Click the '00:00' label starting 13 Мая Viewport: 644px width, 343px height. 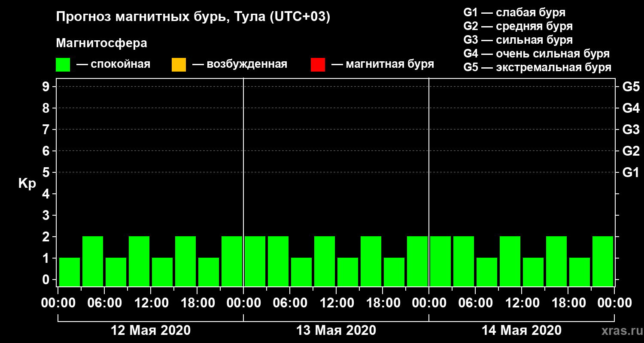click(243, 303)
